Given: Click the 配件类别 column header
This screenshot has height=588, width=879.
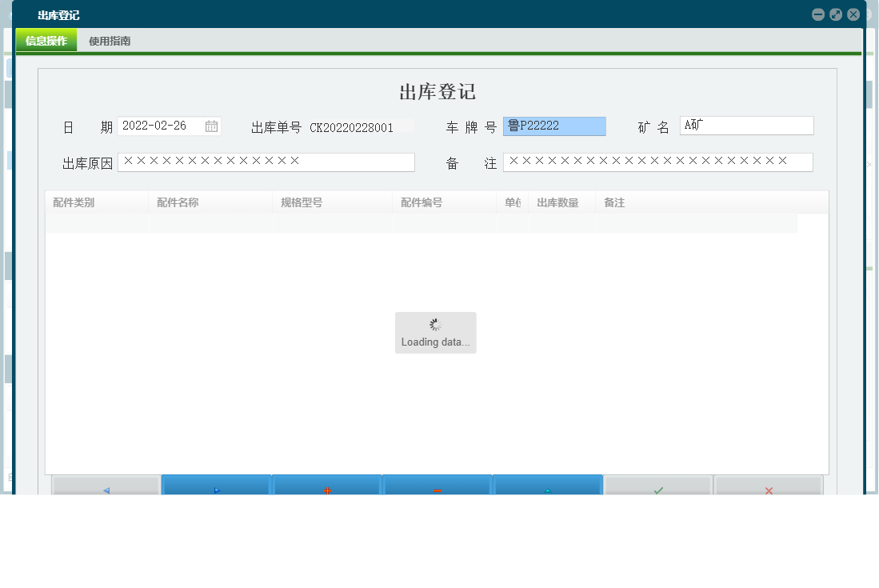Looking at the screenshot, I should point(72,202).
